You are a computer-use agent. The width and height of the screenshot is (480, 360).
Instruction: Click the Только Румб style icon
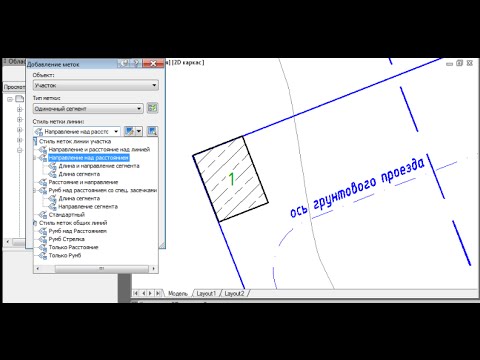pyautogui.click(x=43, y=256)
